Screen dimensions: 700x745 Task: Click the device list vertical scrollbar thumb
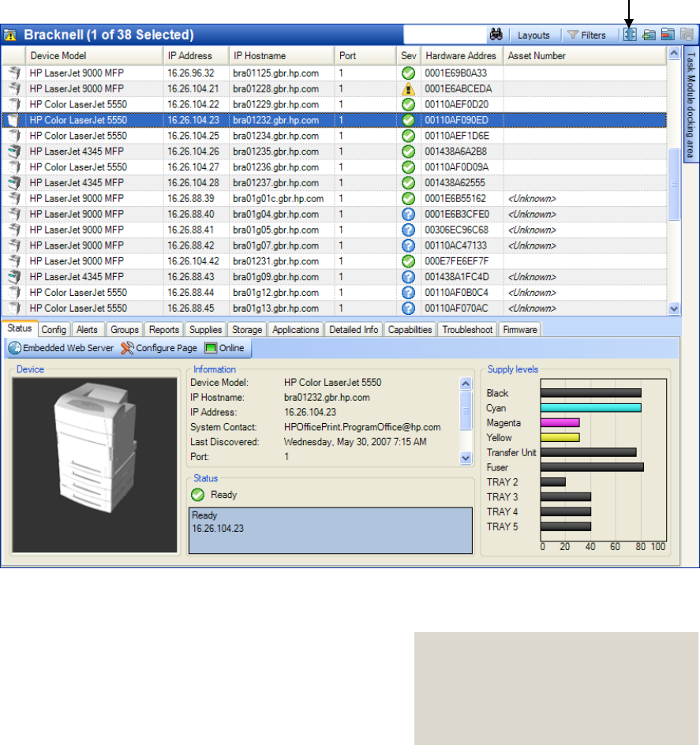pos(674,184)
